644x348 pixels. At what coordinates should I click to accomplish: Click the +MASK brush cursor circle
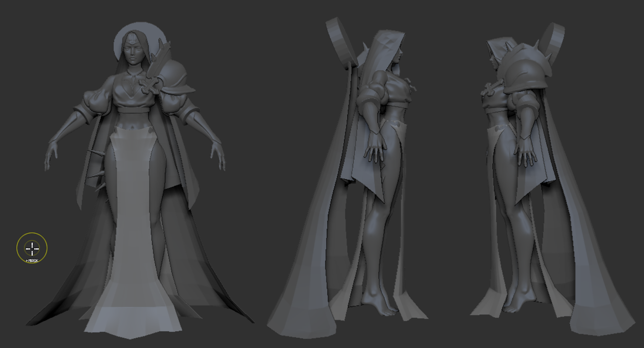(32, 248)
